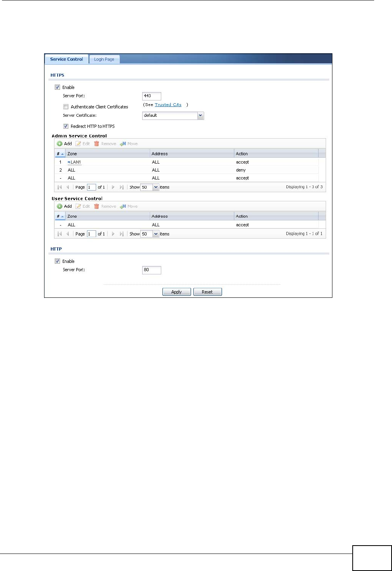Click Action header in User table
Viewport: 392px width, 571px height.
pyautogui.click(x=276, y=216)
